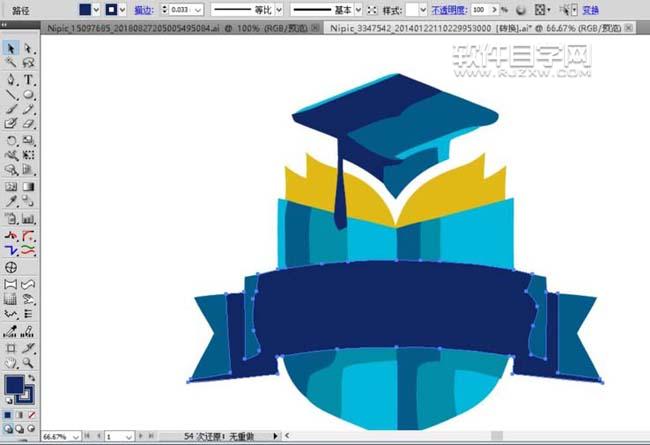The width and height of the screenshot is (650, 445).
Task: Pick the Symbol Sprayer tool
Action: pyautogui.click(x=11, y=219)
